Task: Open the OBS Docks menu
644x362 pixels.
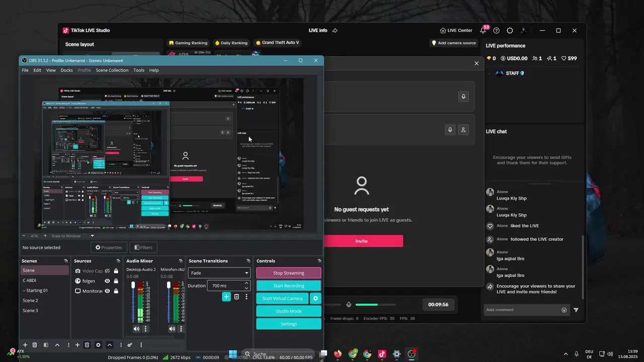Action: [67, 70]
